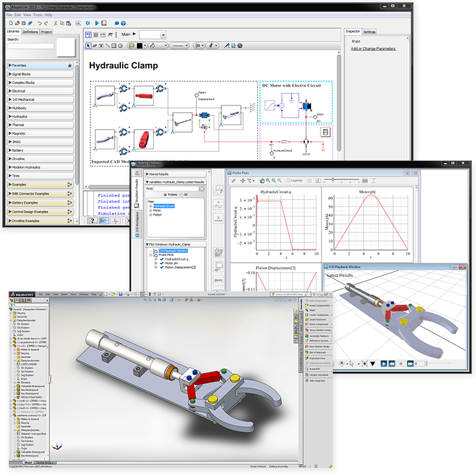Click the library Search input field
This screenshot has width=476, height=476.
[x=31, y=46]
